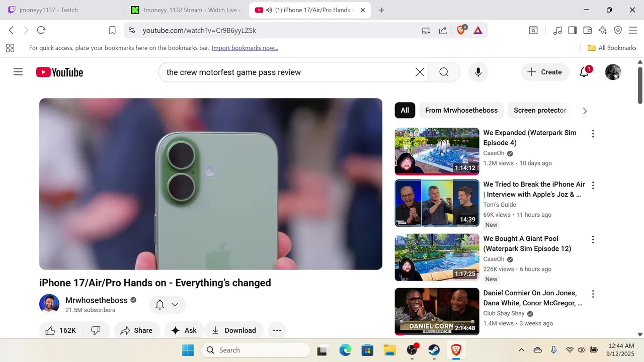Open YouTube notifications bell
This screenshot has width=644, height=362.
coord(584,72)
